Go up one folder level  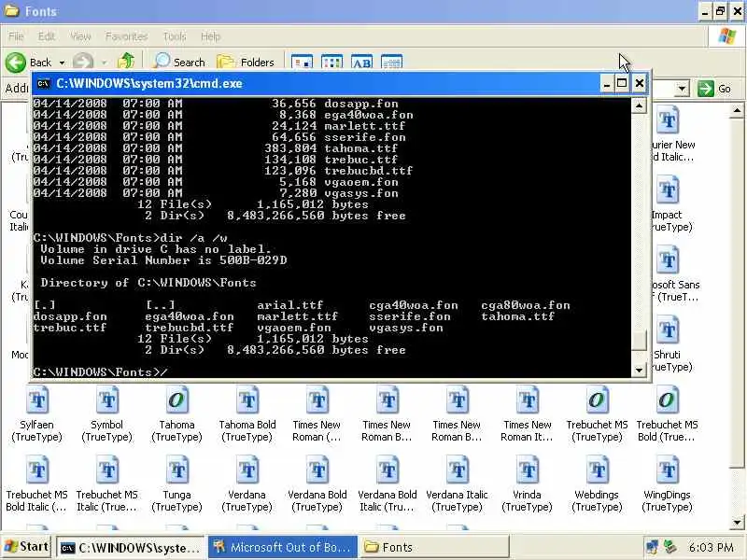[x=126, y=62]
